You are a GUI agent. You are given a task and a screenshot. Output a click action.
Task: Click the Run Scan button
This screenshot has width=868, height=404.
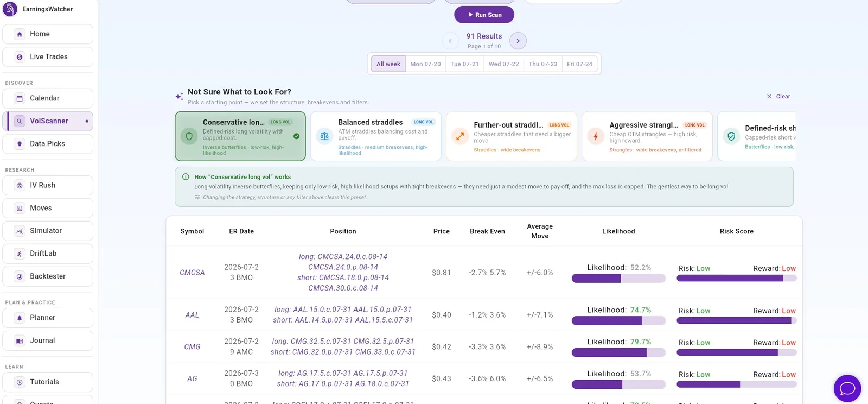484,15
